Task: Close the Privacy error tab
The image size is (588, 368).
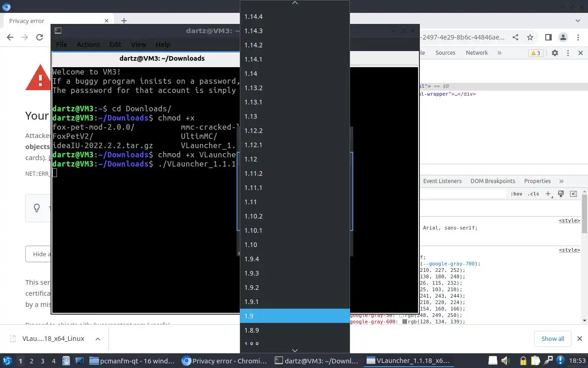Action: (107, 21)
